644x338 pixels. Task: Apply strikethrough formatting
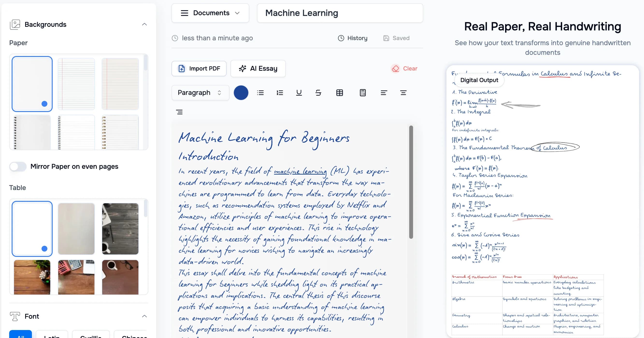click(x=318, y=93)
